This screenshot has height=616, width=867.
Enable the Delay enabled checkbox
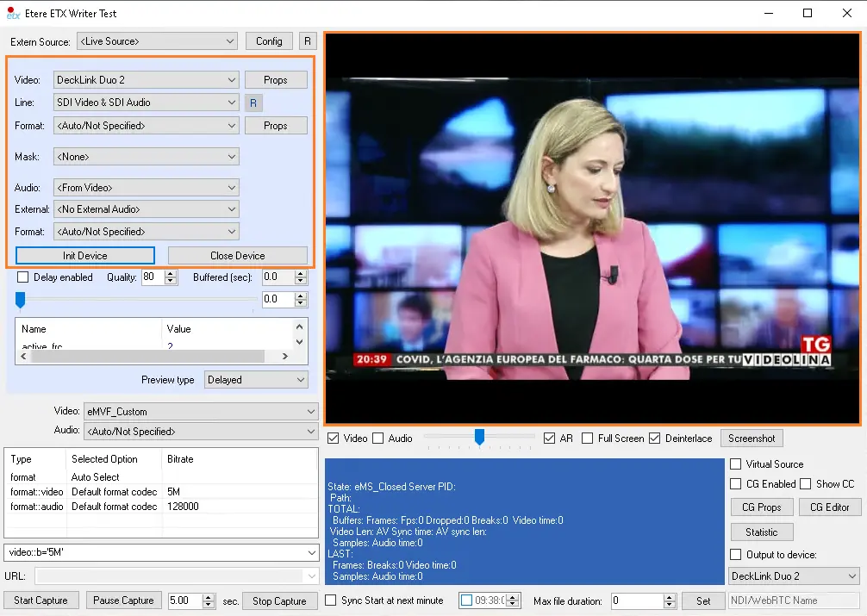23,277
